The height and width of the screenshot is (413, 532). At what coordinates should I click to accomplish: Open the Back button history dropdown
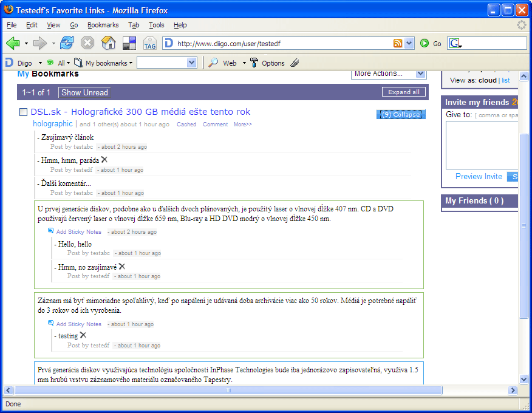27,44
